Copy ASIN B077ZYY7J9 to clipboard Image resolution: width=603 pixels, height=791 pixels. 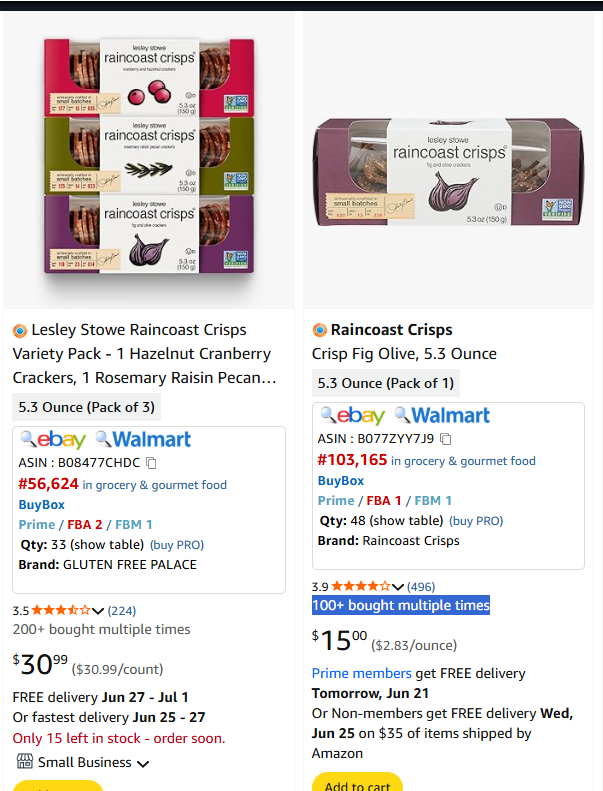tap(446, 439)
